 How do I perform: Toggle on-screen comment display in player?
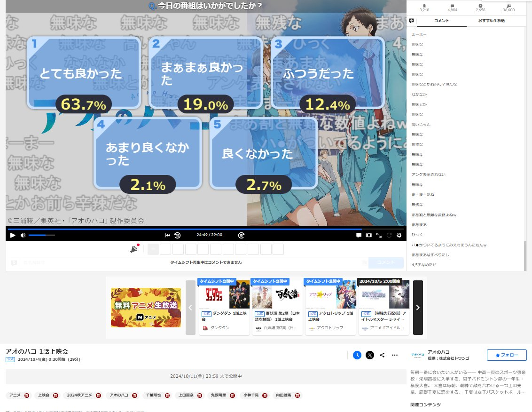coord(359,235)
